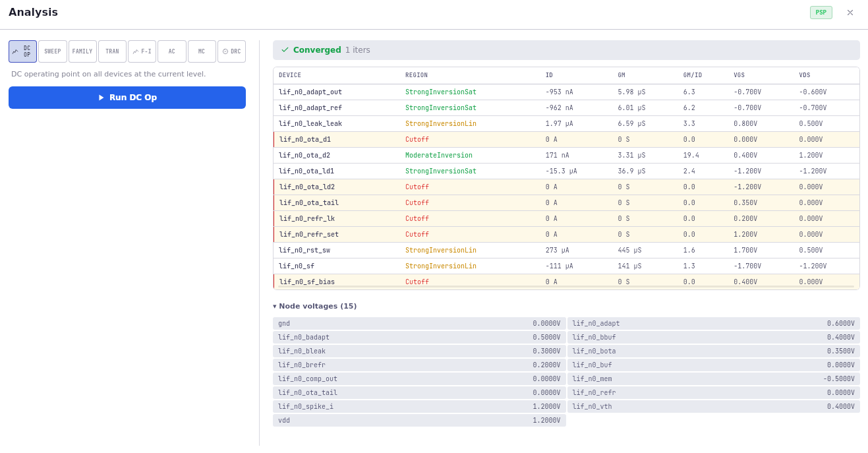Open the MC analysis tab
The height and width of the screenshot is (453, 868).
(x=202, y=51)
